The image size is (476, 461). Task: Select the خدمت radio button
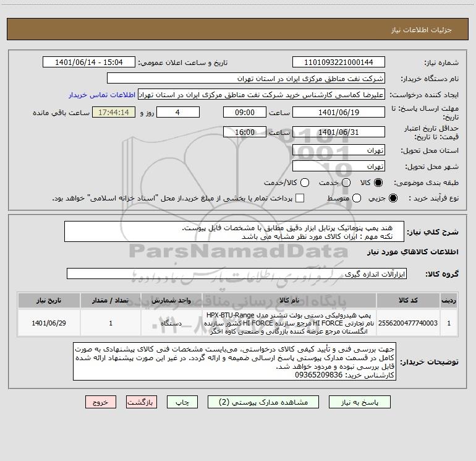(x=346, y=183)
